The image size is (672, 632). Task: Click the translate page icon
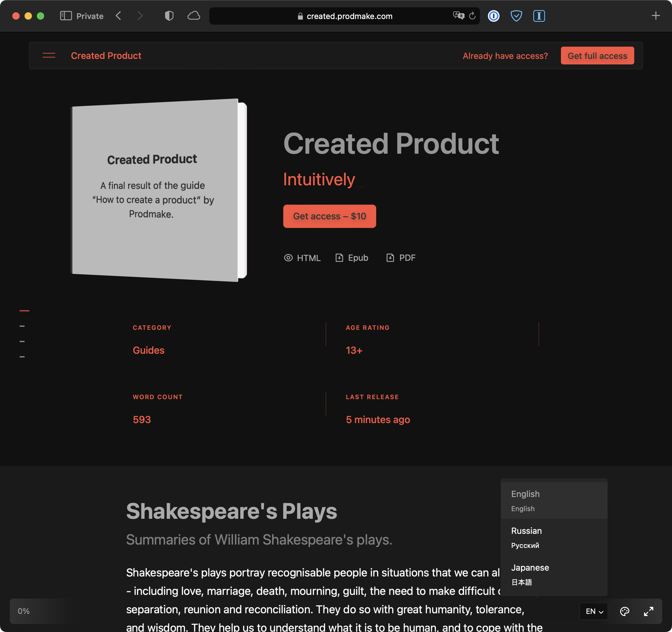coord(458,16)
